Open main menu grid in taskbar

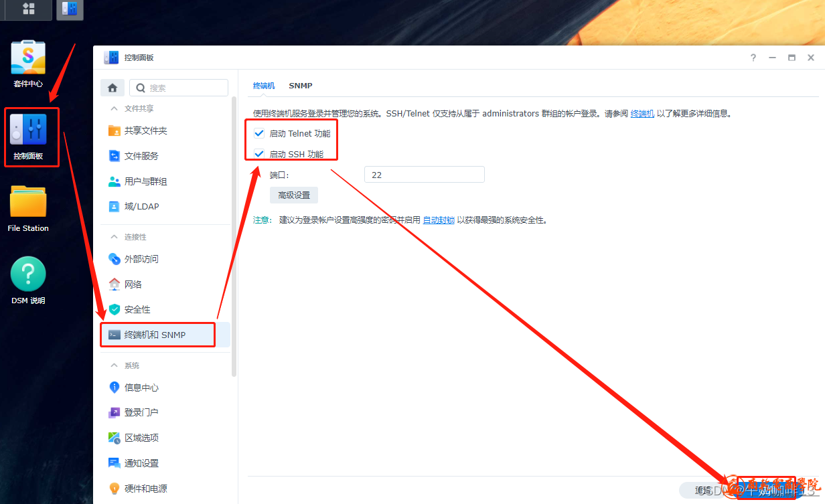click(29, 9)
